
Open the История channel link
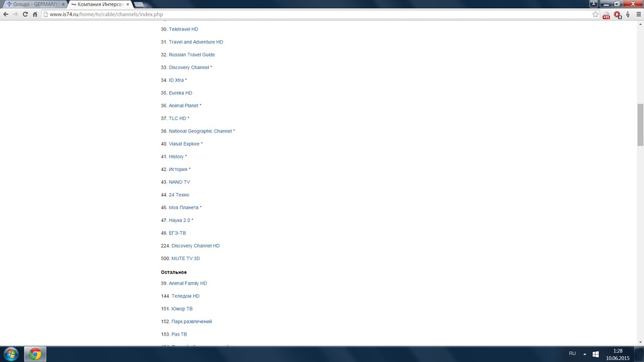(x=178, y=169)
